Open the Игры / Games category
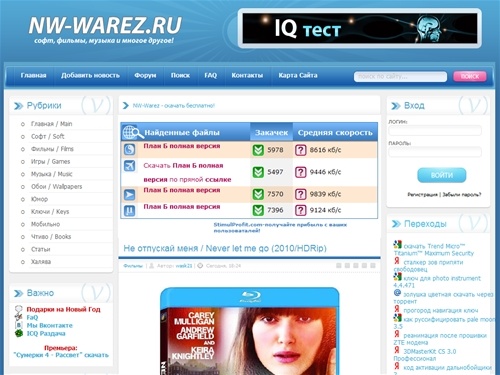 (50, 162)
